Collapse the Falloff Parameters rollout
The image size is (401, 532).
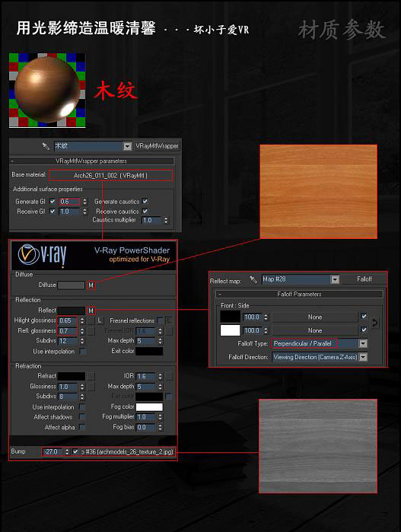[x=220, y=295]
